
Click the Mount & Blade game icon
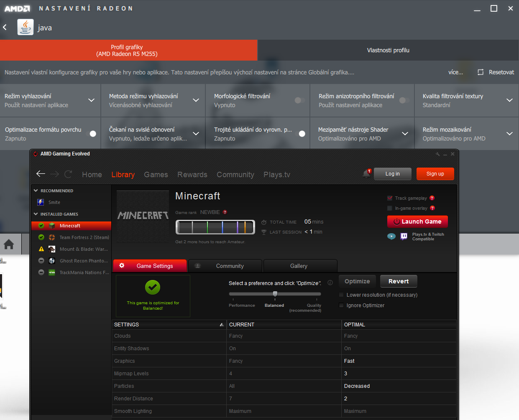pyautogui.click(x=52, y=249)
